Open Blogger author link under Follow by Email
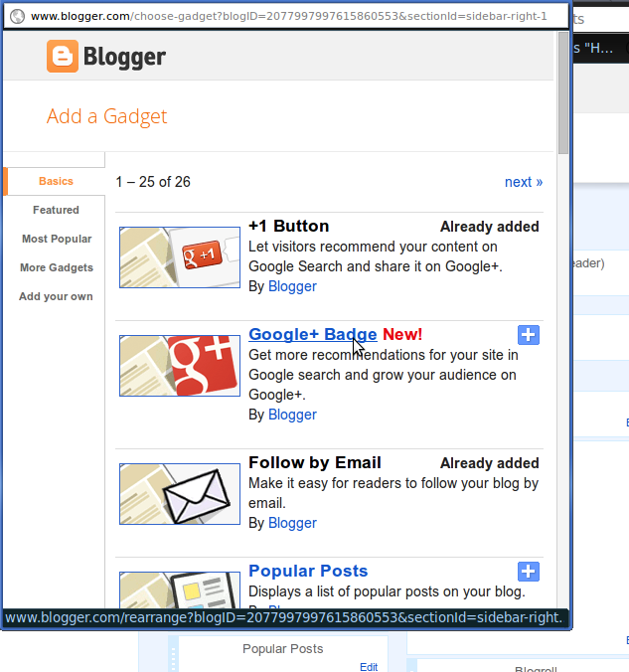The image size is (629, 672). tap(292, 523)
